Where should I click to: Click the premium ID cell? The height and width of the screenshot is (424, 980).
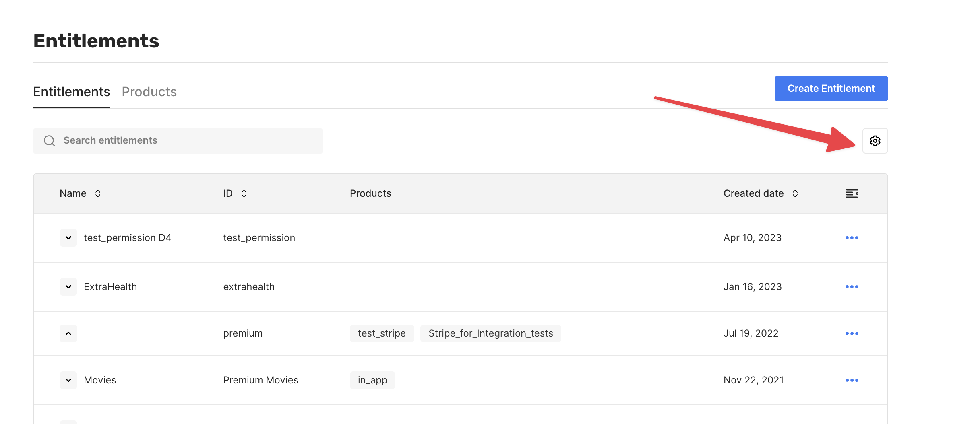pyautogui.click(x=243, y=333)
